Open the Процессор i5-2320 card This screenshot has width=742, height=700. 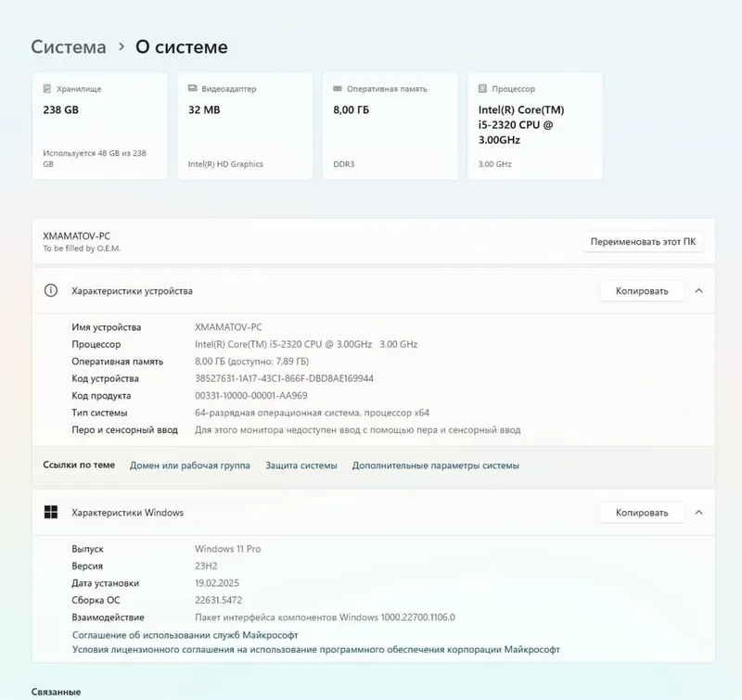point(535,126)
